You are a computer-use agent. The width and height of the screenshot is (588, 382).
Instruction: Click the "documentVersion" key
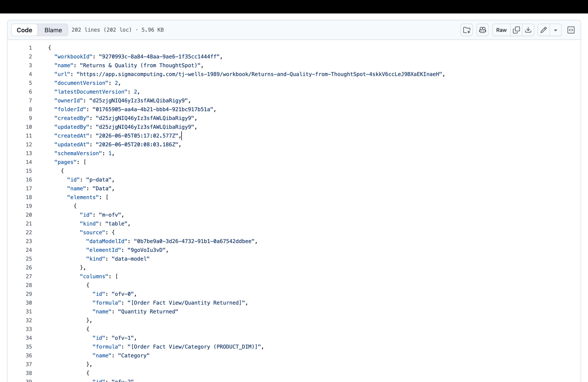pos(81,83)
